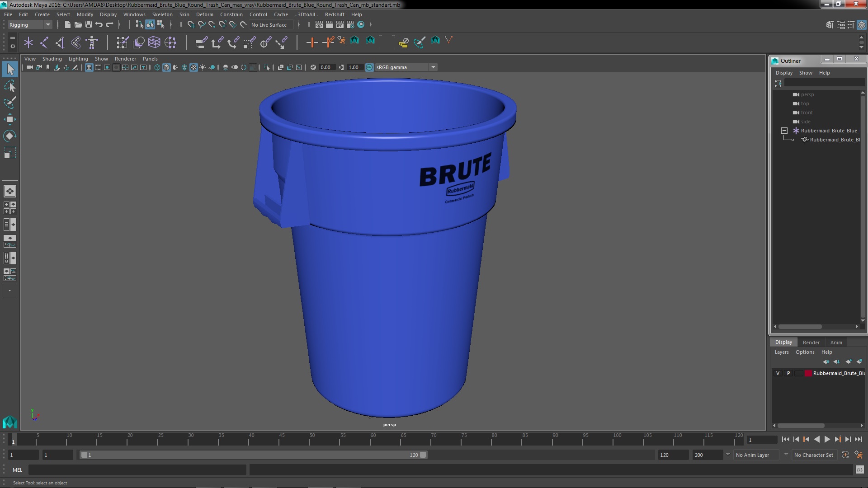Click the Four-view layout icon

[x=10, y=208]
